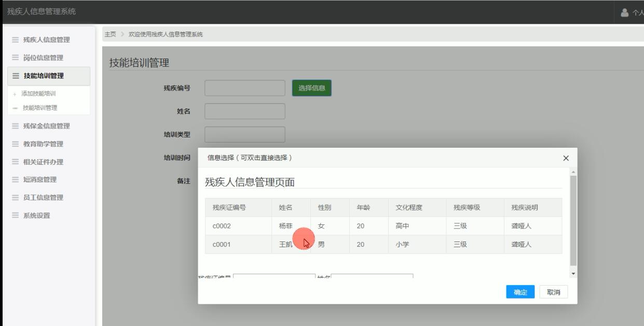
Task: Focus the 姓名 input field in form
Action: coord(245,111)
